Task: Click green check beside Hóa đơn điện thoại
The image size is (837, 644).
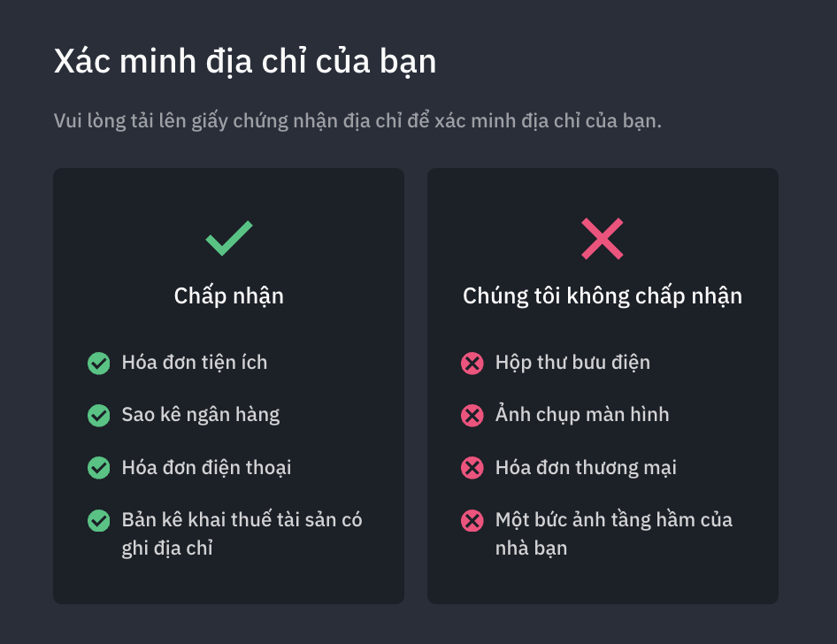Action: pyautogui.click(x=99, y=468)
